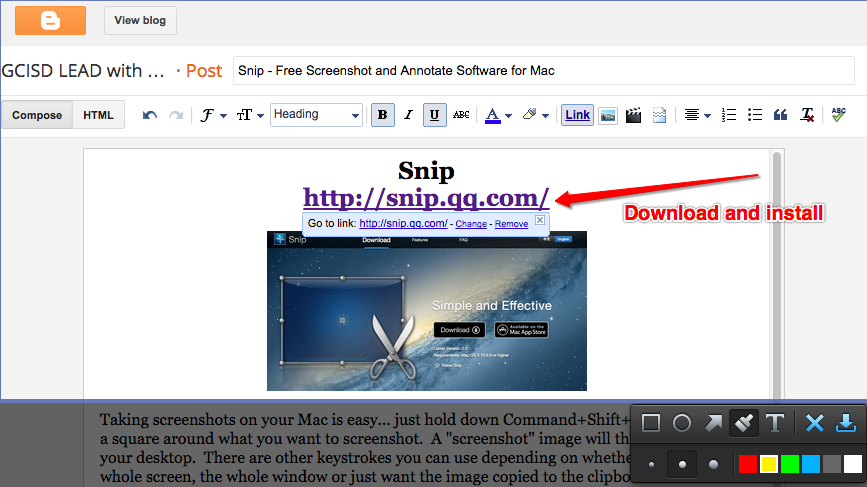
Task: Click Change in the link popup
Action: 471,223
